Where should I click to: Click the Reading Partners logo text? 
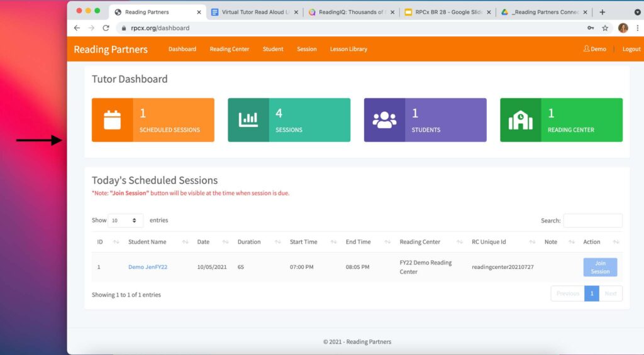click(111, 49)
